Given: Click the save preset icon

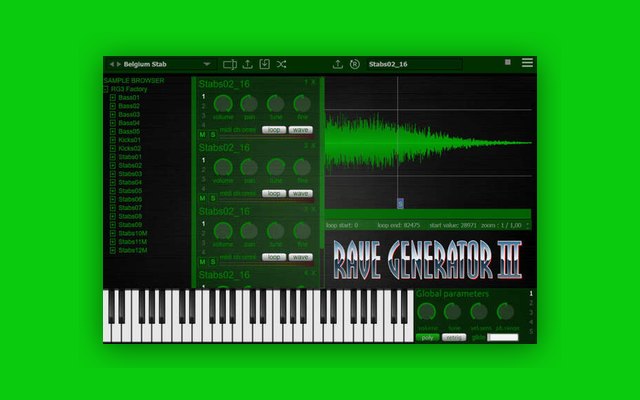Looking at the screenshot, I should click(x=264, y=64).
